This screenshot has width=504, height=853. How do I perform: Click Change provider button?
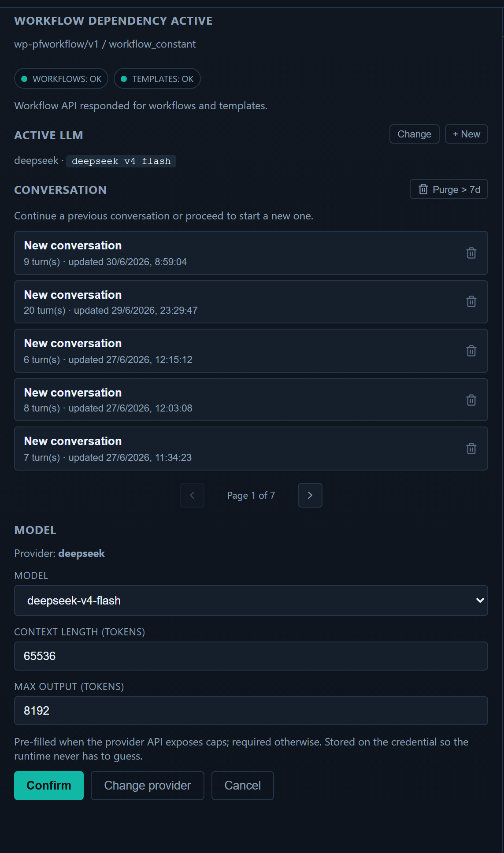(x=148, y=786)
